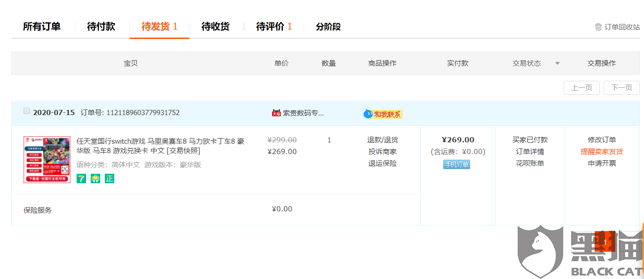Image resolution: width=644 pixels, height=279 pixels.
Task: Click the Mario Kart product thumbnail
Action: coord(47,160)
